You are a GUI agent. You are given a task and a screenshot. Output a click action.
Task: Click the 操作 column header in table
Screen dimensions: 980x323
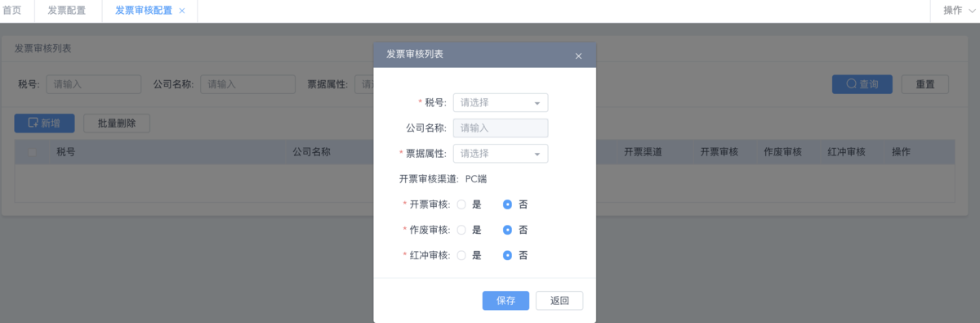[902, 152]
